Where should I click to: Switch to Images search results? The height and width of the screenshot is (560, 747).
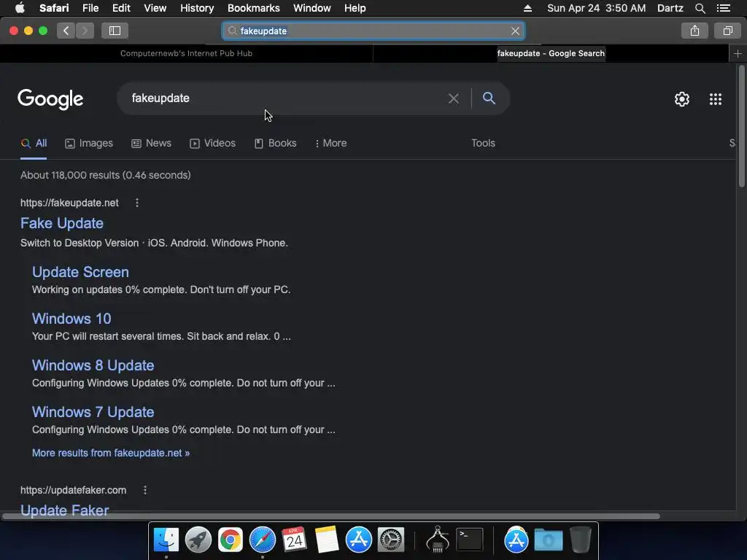click(89, 144)
